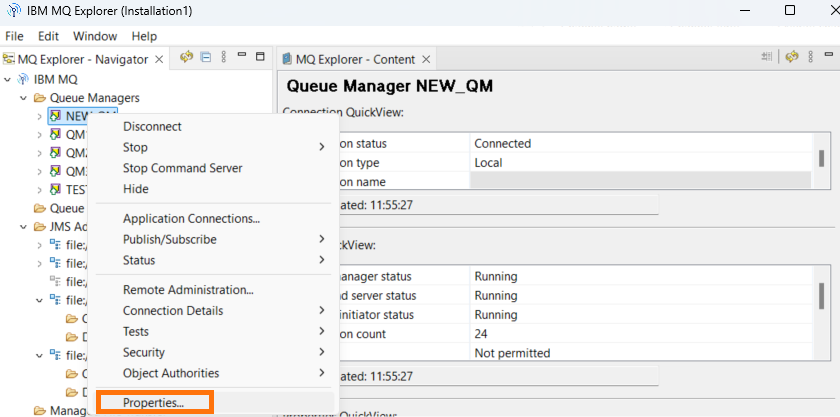Click the Managed folder icon at tree bottom
This screenshot has height=417, width=840.
point(39,411)
